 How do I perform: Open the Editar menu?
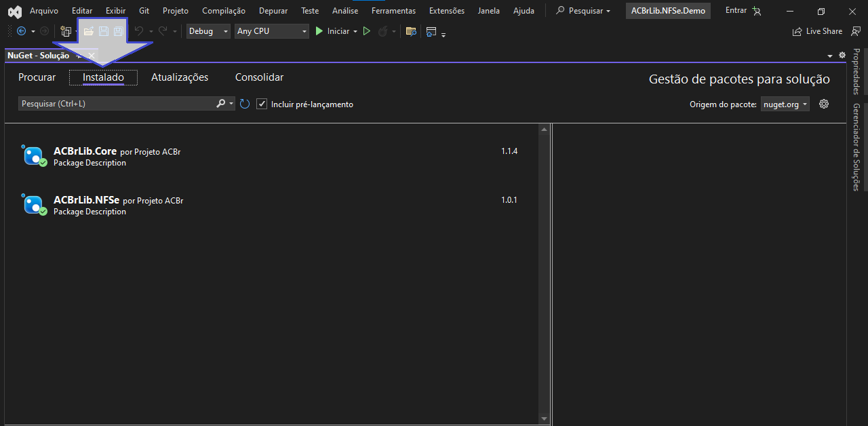point(82,11)
